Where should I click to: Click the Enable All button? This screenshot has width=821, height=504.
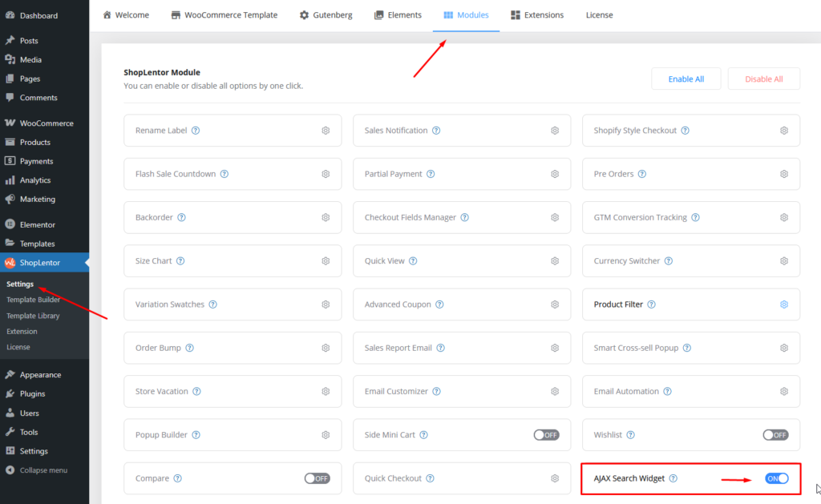686,79
